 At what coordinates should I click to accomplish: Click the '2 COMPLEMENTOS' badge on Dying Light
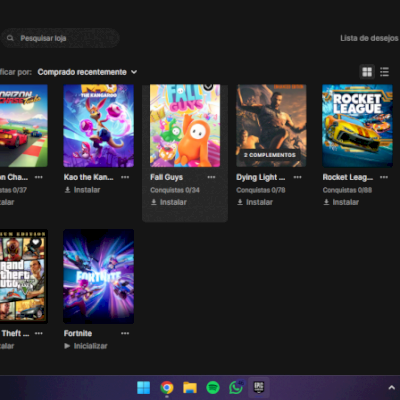click(x=270, y=155)
